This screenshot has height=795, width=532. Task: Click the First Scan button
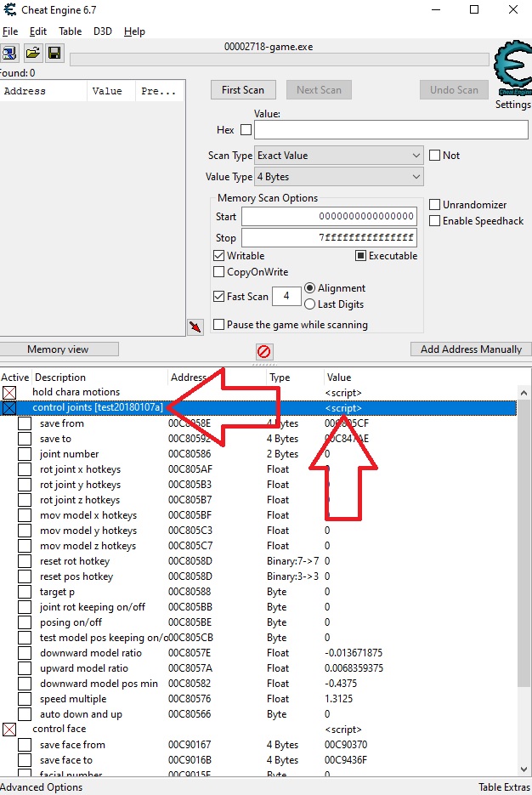[x=243, y=90]
